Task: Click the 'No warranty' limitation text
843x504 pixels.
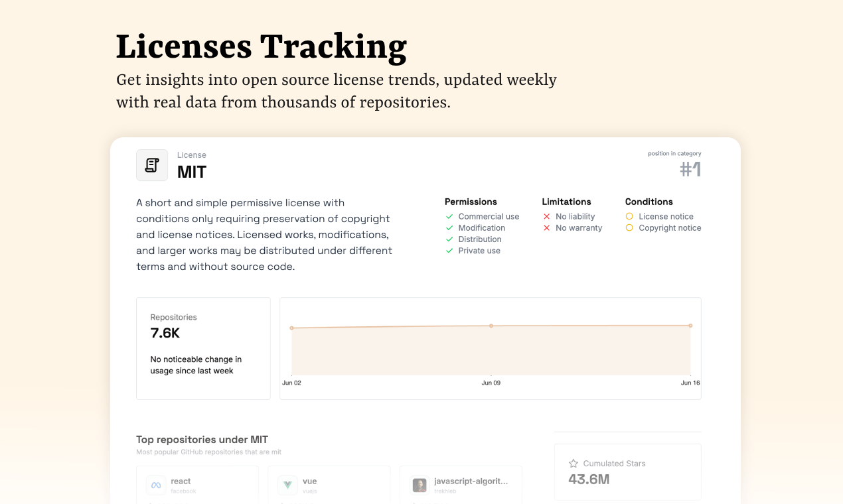Action: coord(579,227)
